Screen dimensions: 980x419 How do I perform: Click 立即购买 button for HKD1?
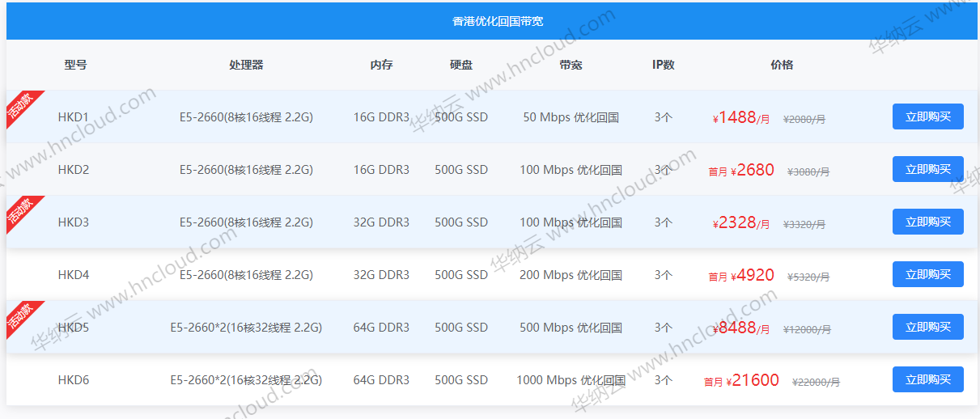[x=927, y=116]
